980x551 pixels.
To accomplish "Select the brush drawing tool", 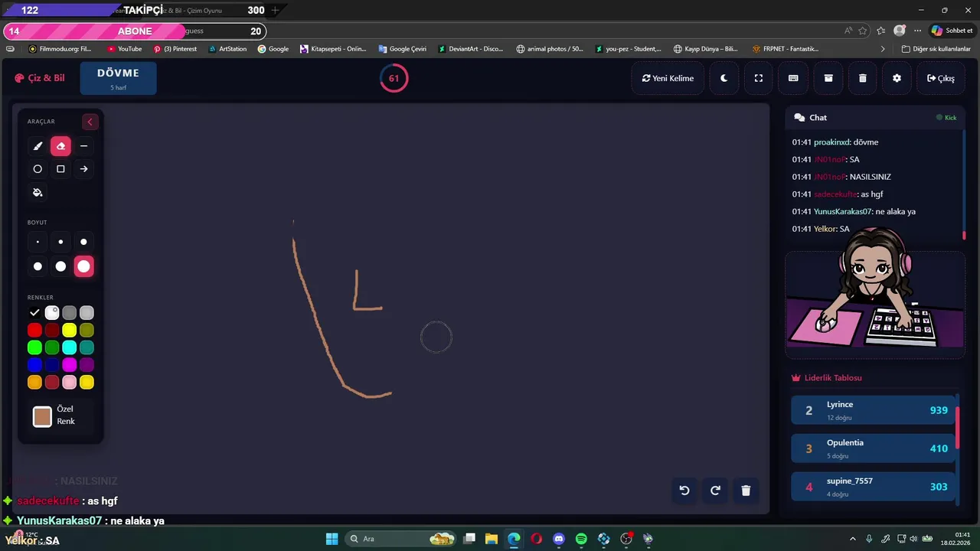I will pyautogui.click(x=38, y=146).
